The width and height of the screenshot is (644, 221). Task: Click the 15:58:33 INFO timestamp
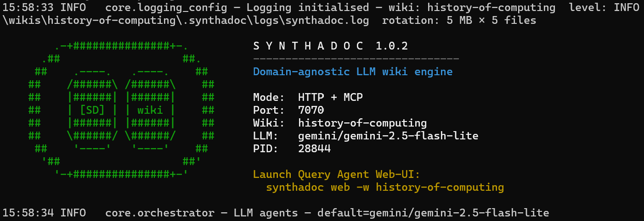(x=44, y=7)
